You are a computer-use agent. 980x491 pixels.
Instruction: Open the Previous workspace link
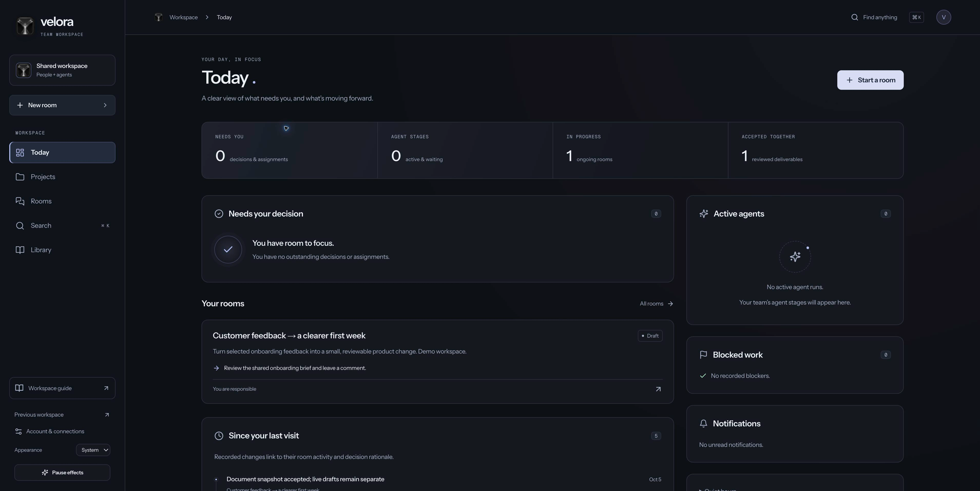62,415
